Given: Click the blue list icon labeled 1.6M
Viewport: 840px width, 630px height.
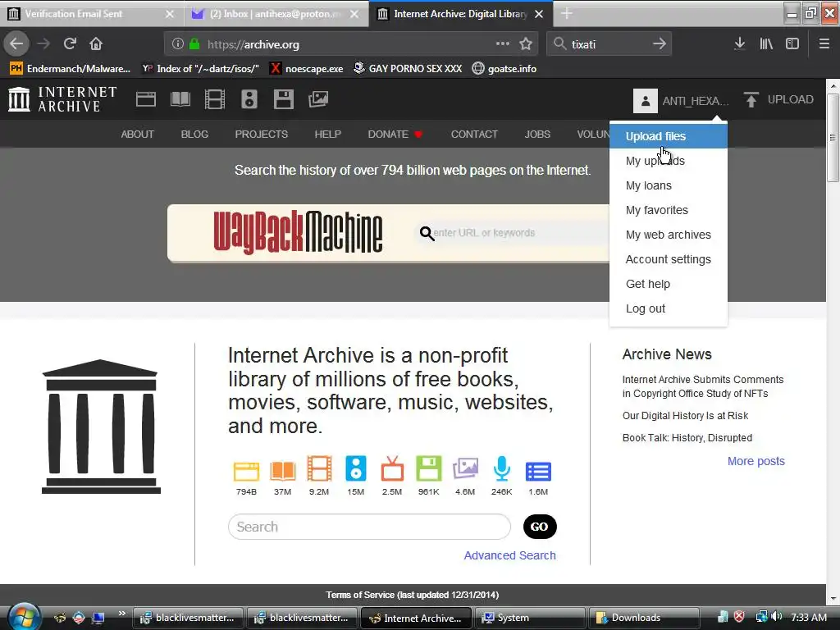Looking at the screenshot, I should click(538, 472).
